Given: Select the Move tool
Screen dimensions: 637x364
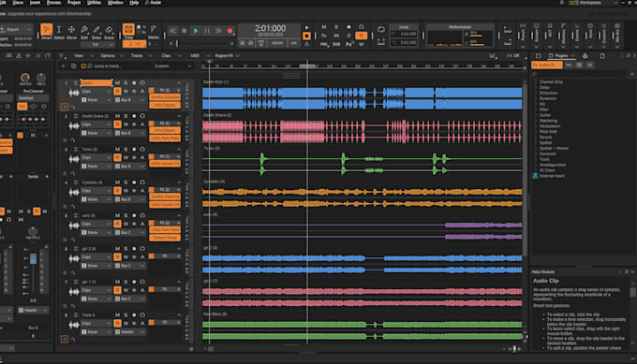Looking at the screenshot, I should coord(71,31).
